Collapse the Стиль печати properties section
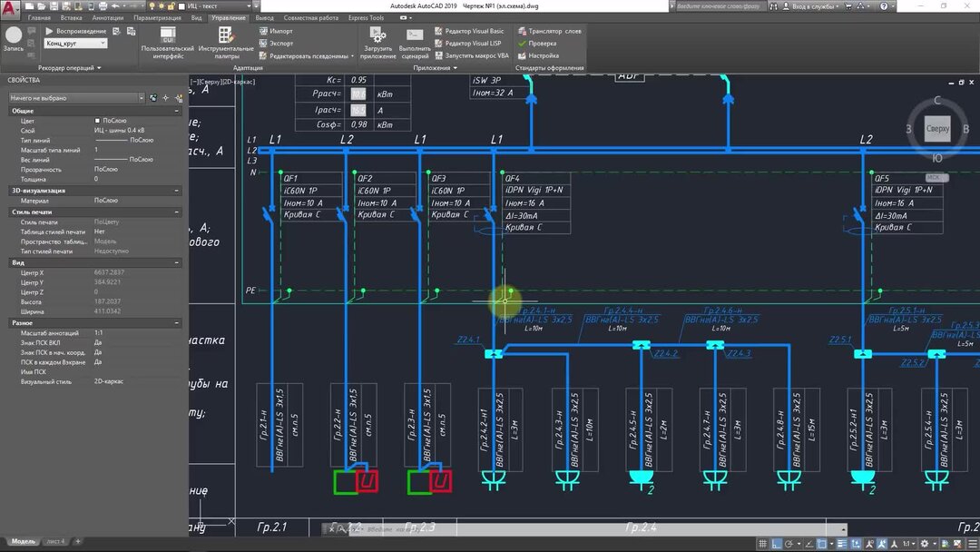Image resolution: width=980 pixels, height=552 pixels. tap(177, 212)
